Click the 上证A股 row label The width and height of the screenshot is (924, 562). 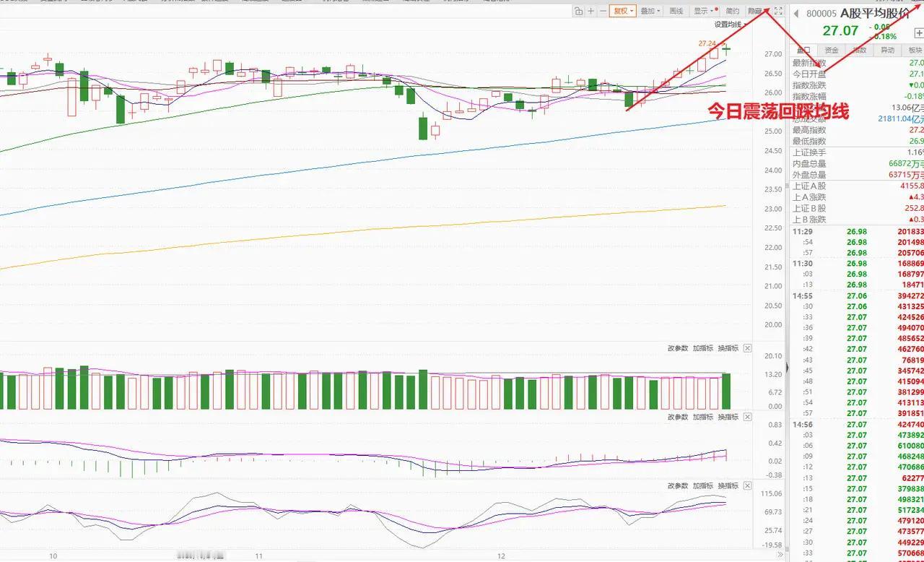(809, 186)
